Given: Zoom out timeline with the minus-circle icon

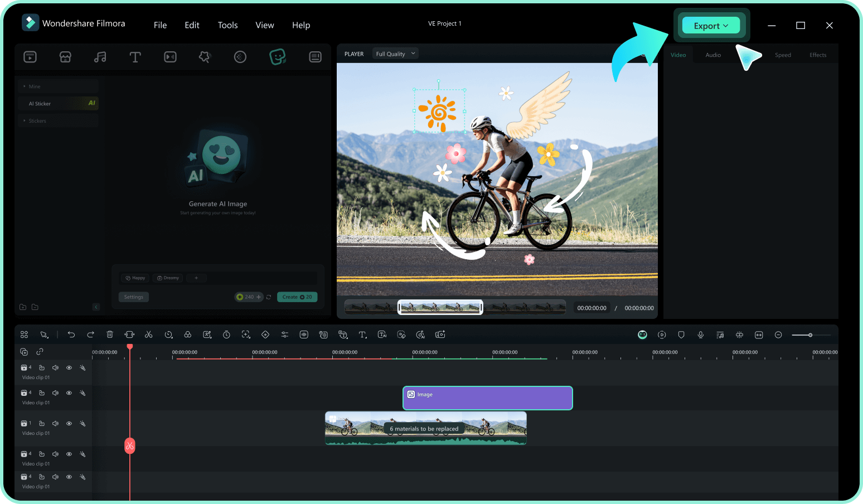Looking at the screenshot, I should tap(778, 335).
